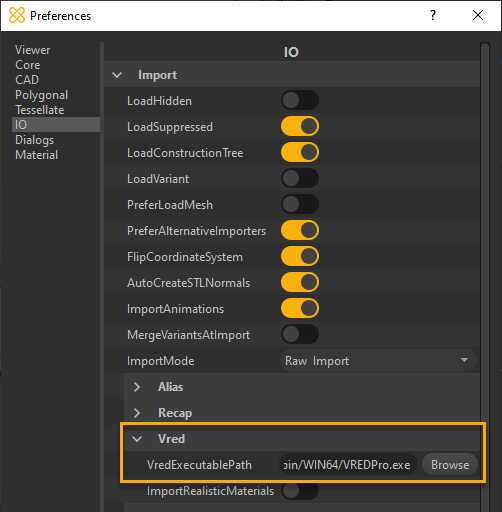The width and height of the screenshot is (502, 512).
Task: Collapse the Import section chevron
Action: (x=117, y=75)
